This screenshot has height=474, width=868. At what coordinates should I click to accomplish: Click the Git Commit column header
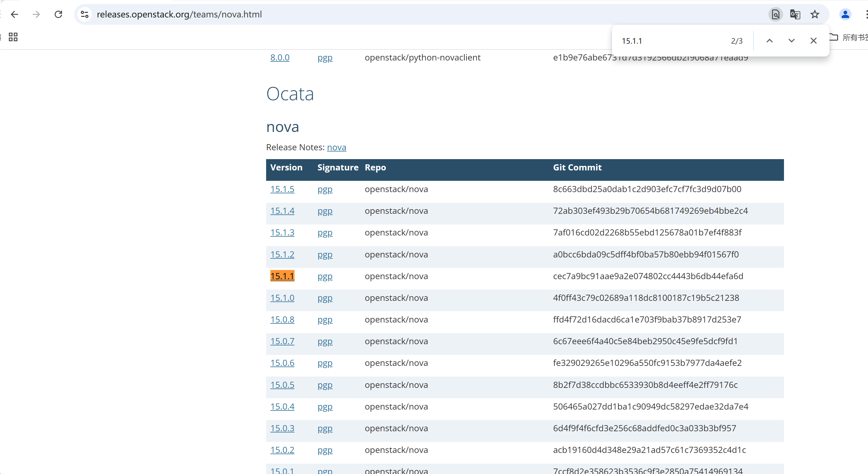coord(577,167)
